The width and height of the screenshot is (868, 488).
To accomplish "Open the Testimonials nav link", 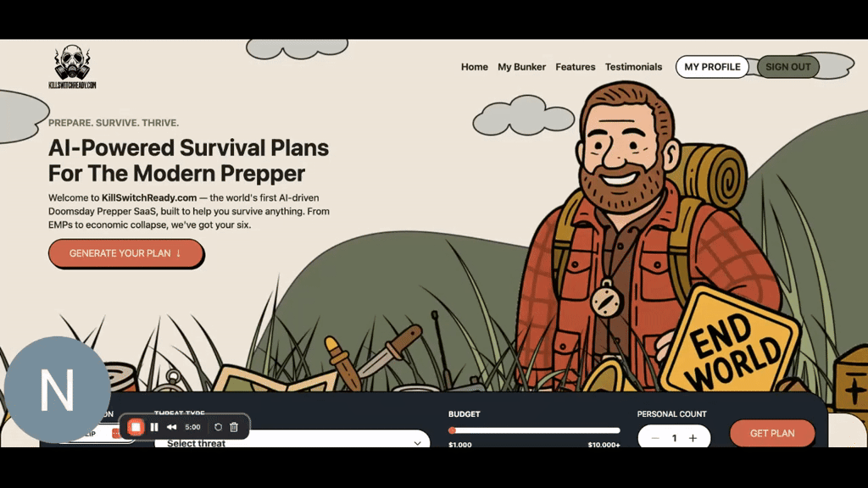I will 633,67.
